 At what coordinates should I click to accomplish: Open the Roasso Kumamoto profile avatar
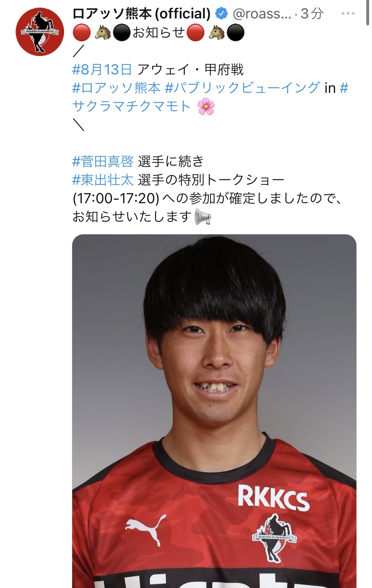pyautogui.click(x=40, y=32)
